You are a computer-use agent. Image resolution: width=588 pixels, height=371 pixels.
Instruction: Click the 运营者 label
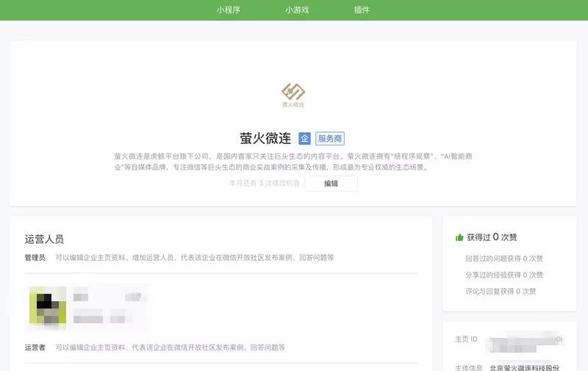(35, 347)
